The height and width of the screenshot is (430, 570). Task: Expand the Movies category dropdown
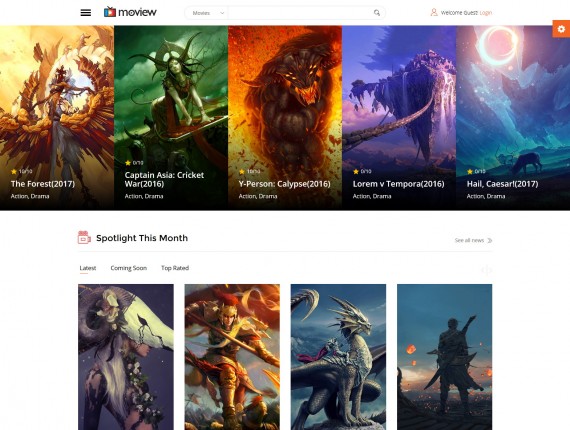(x=208, y=13)
